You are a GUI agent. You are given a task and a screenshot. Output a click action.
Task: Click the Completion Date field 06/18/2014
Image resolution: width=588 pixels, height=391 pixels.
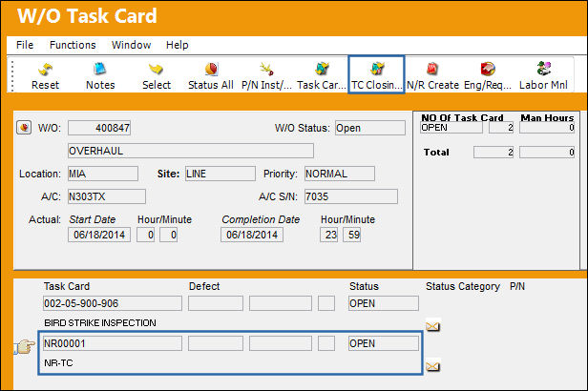[x=252, y=235]
